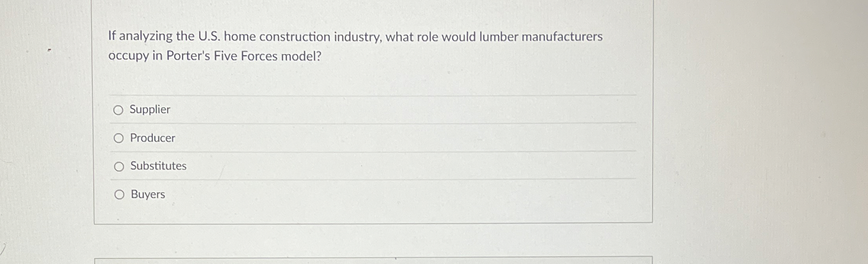
Task: Click the Supplier answer row
Action: pos(316,110)
